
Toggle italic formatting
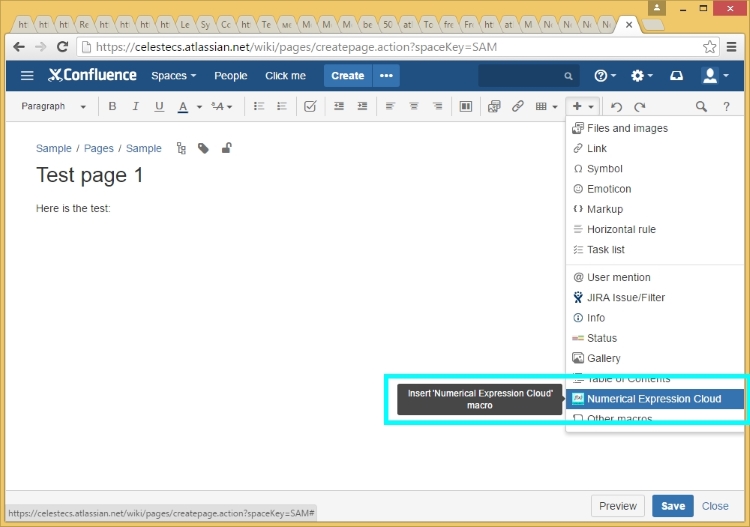click(135, 106)
